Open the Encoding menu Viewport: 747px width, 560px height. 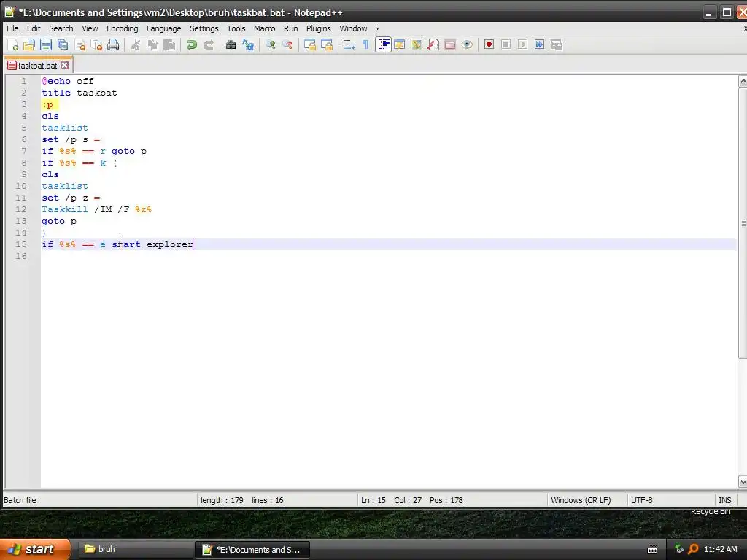(x=122, y=28)
